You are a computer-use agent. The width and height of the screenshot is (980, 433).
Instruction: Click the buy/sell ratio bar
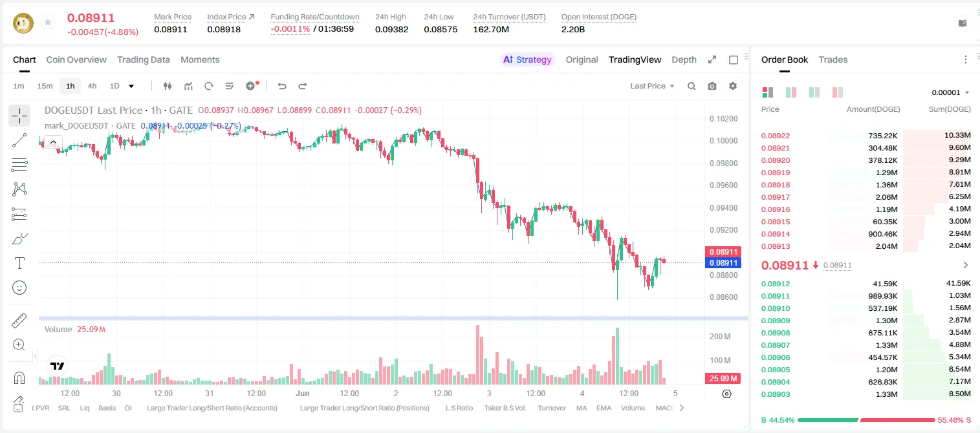866,420
